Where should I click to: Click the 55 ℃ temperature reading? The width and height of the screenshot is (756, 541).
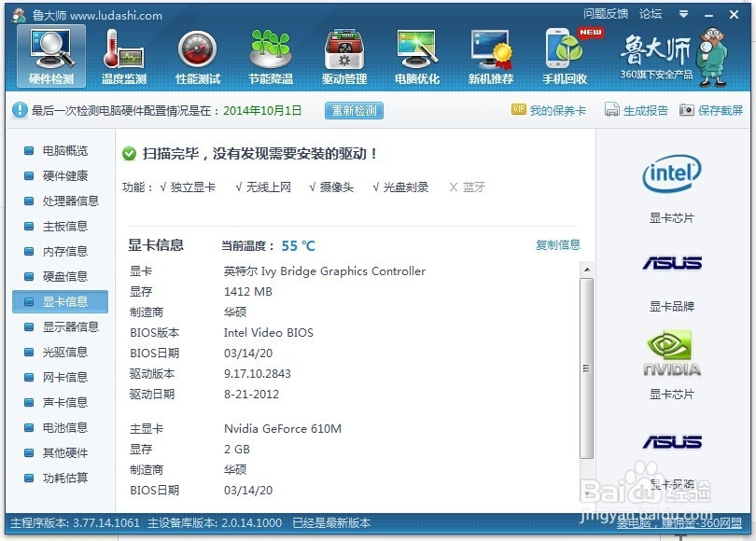pos(298,245)
